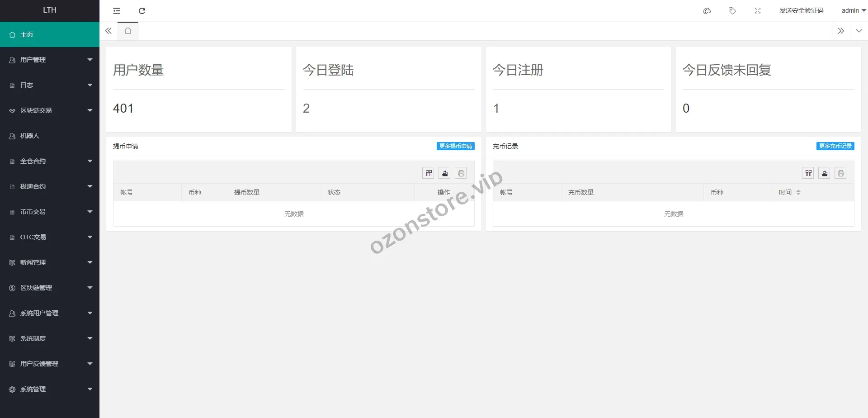
Task: Sort the 时间 column in 充币记录
Action: pos(798,192)
